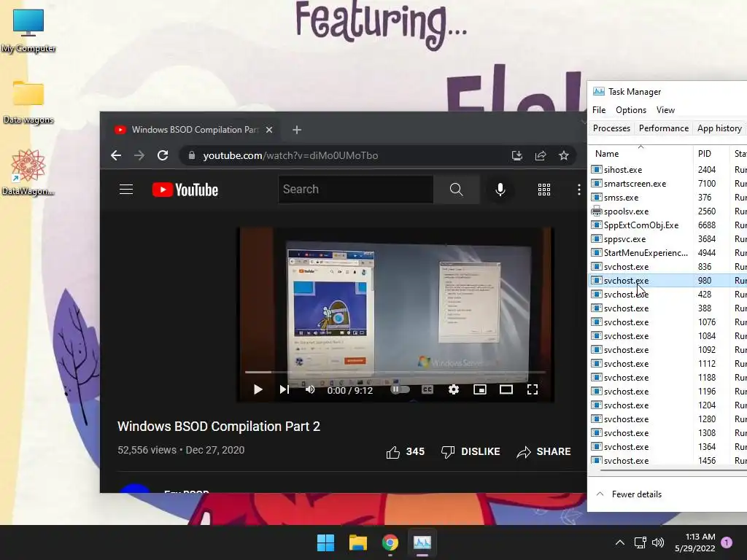Click the video progress bar

(x=395, y=372)
